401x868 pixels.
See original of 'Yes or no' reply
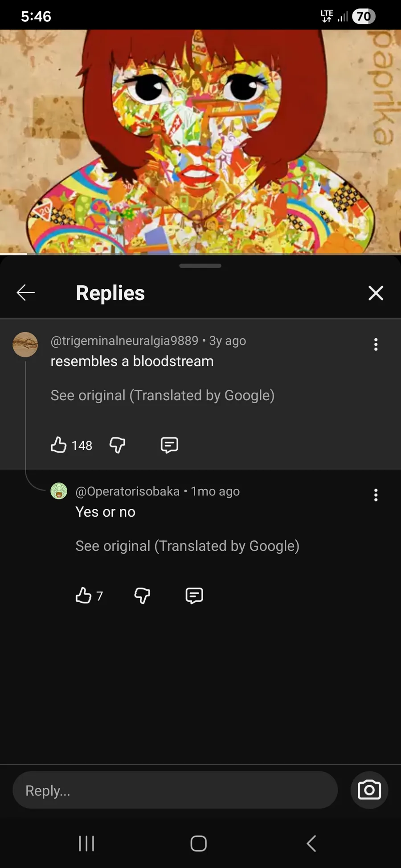tap(187, 546)
